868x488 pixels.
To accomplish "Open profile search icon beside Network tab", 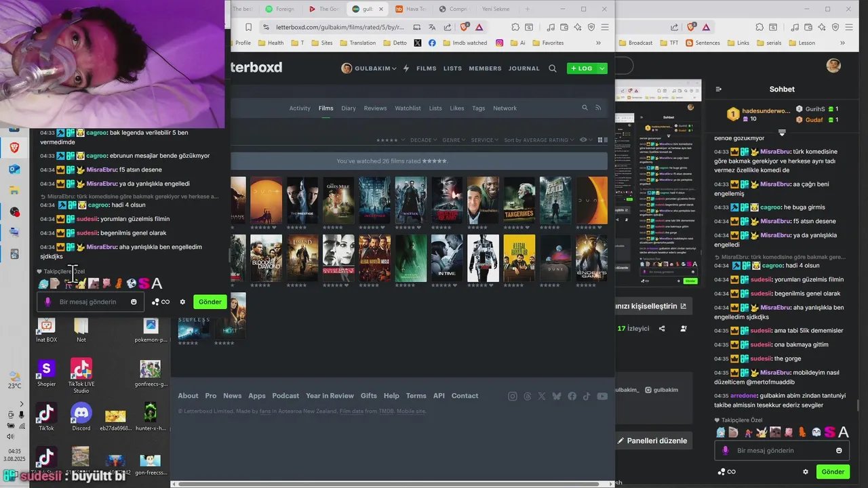I will 585,108.
